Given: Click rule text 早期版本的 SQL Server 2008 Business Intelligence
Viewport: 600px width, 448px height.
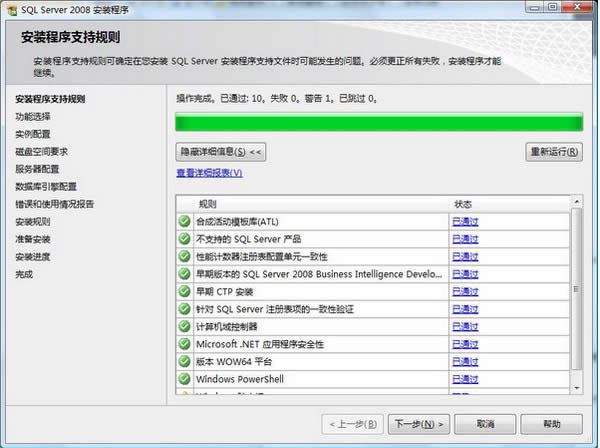Looking at the screenshot, I should [x=319, y=274].
